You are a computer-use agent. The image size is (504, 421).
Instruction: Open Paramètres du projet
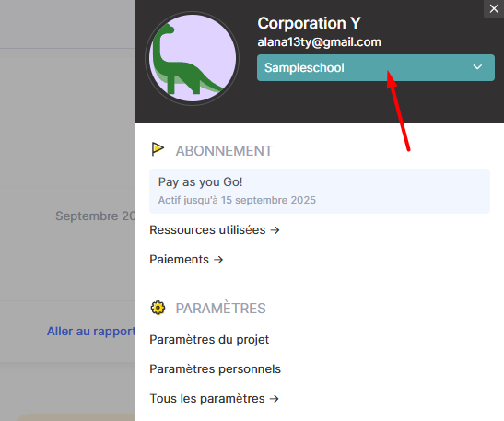(x=209, y=340)
